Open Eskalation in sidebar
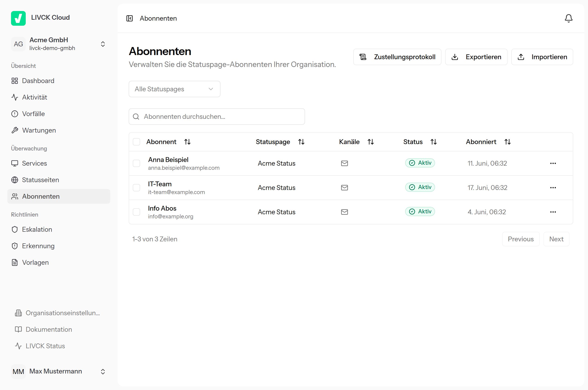The image size is (588, 390). coord(59,229)
